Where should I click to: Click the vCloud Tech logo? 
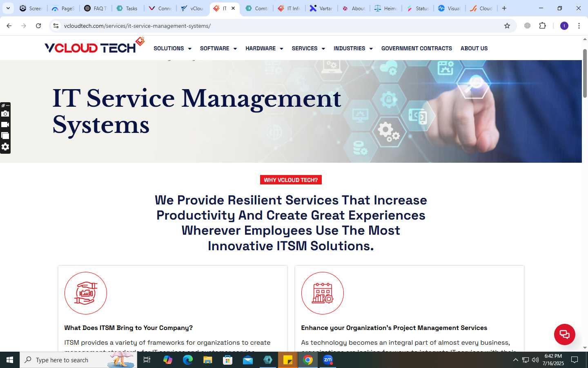[94, 46]
